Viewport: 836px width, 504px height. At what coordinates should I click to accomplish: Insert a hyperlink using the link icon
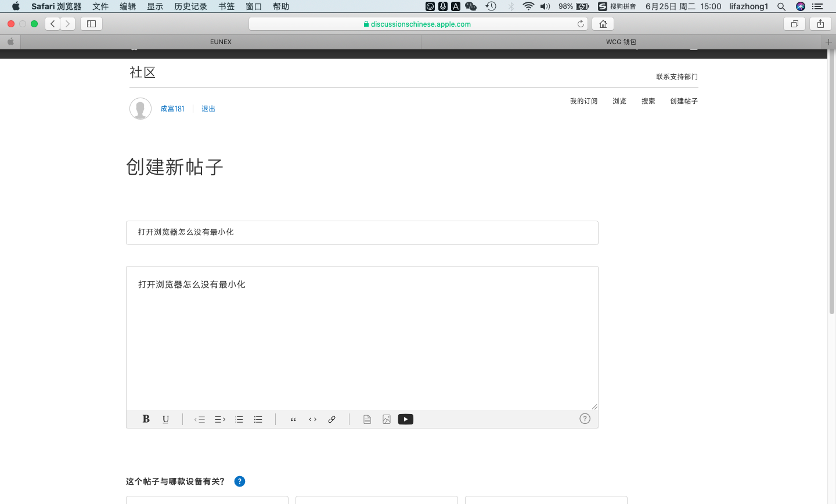pyautogui.click(x=332, y=419)
